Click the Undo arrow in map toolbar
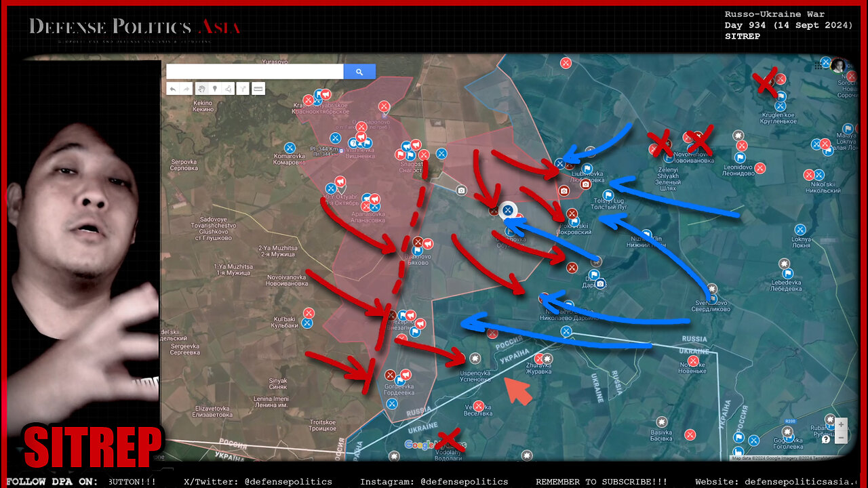This screenshot has height=488, width=868. click(174, 89)
